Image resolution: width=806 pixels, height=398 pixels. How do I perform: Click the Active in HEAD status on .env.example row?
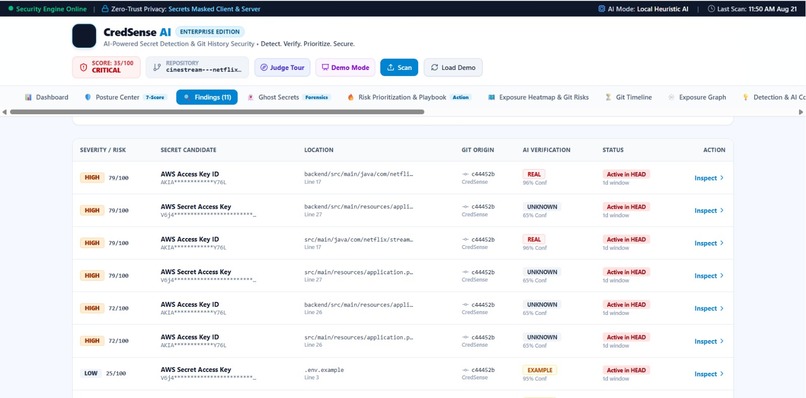tap(626, 370)
